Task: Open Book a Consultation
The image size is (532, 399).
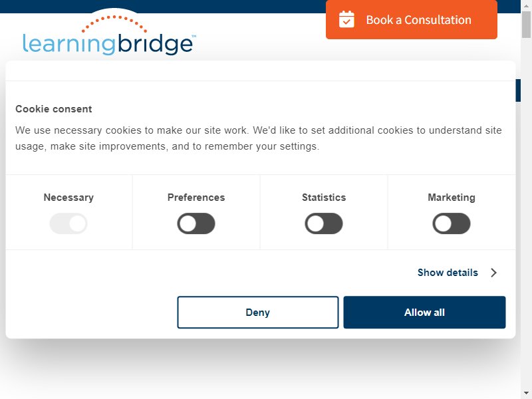Action: click(x=412, y=19)
